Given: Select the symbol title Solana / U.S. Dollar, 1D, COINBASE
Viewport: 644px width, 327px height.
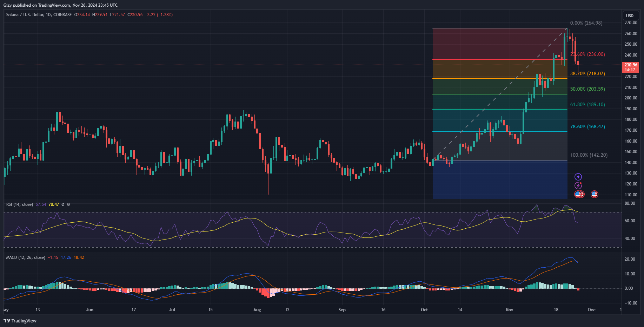Looking at the screenshot, I should [39, 15].
